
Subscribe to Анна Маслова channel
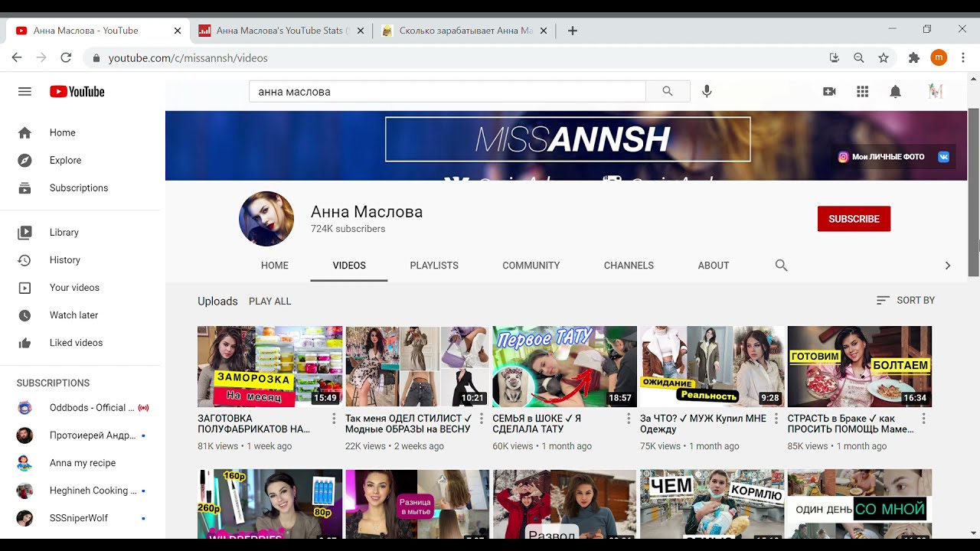click(854, 219)
